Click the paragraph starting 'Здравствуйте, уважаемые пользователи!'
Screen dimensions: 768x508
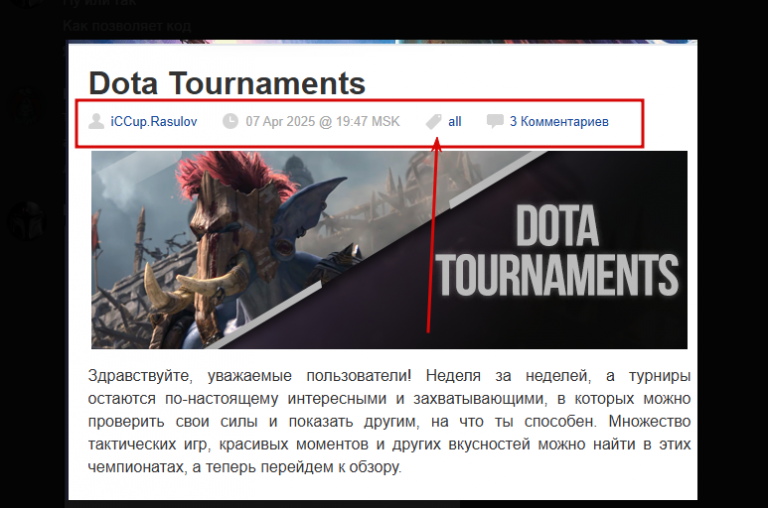tap(389, 421)
